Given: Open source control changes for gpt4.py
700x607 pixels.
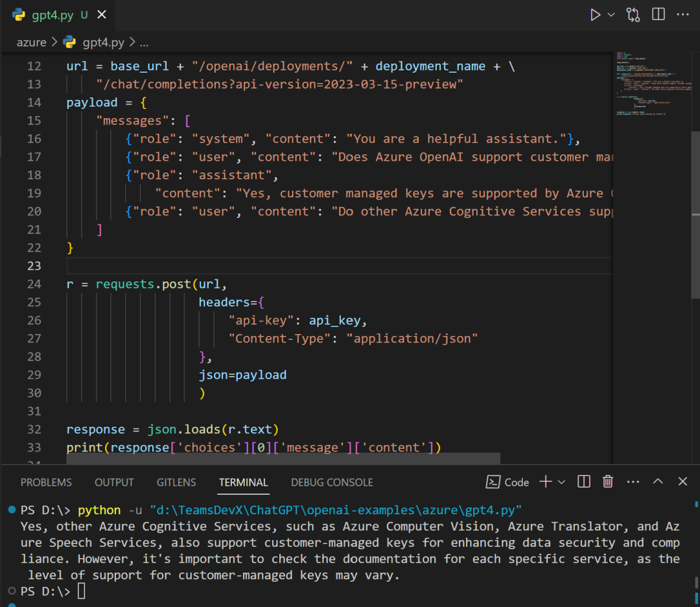Looking at the screenshot, I should point(633,15).
